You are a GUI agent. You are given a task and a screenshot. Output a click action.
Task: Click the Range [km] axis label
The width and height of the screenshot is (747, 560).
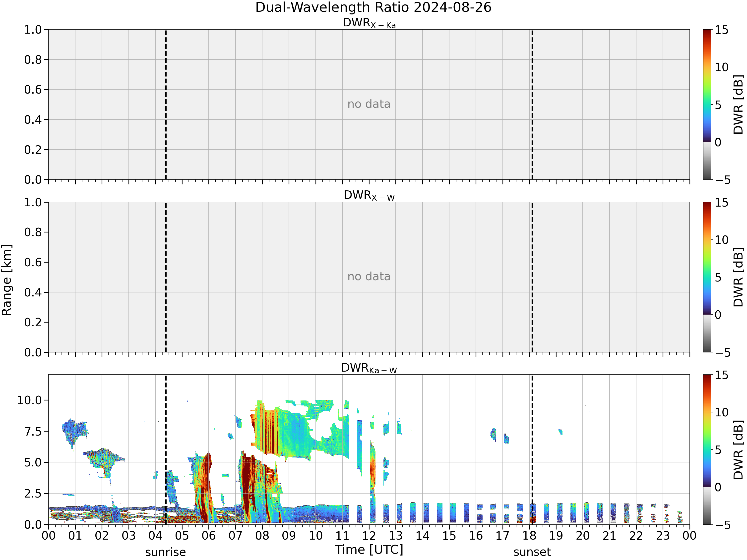click(x=7, y=280)
